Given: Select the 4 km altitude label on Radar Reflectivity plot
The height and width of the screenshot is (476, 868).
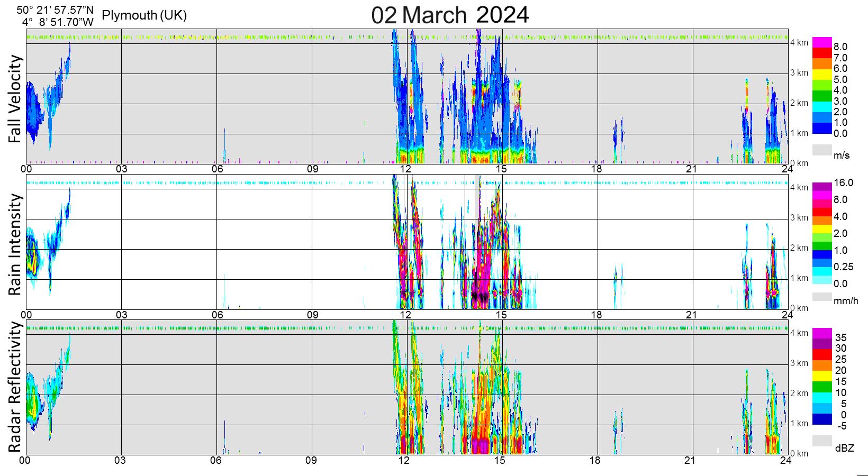Looking at the screenshot, I should coord(799,333).
